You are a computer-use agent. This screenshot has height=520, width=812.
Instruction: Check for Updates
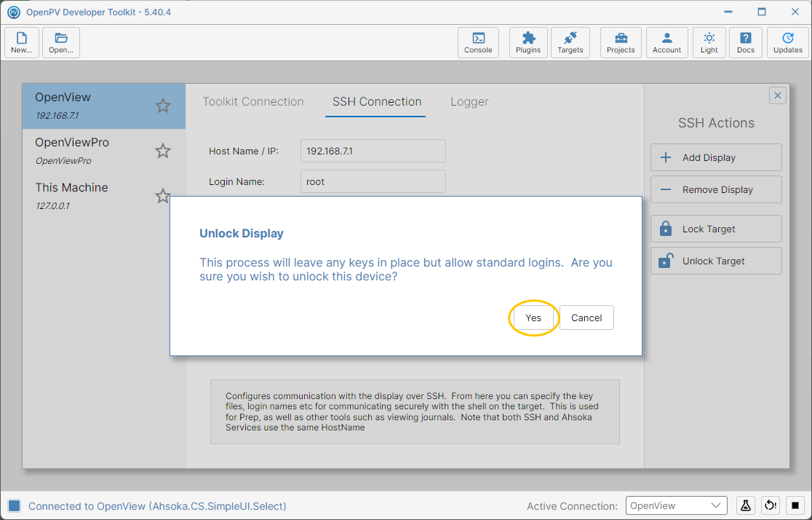coord(788,42)
